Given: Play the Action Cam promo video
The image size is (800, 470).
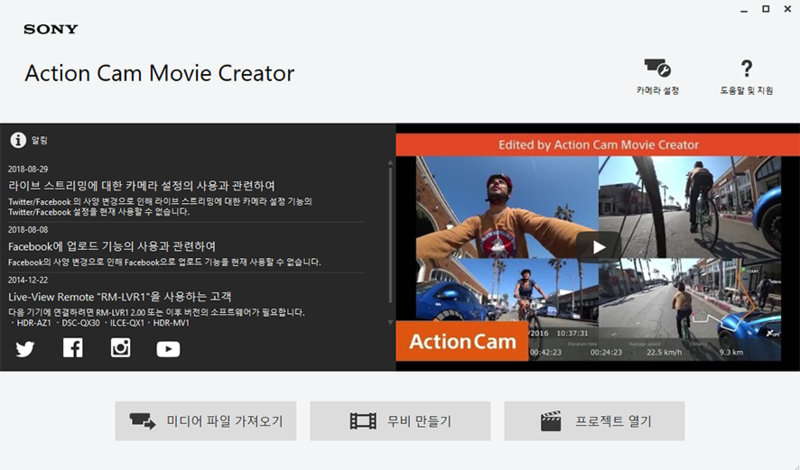Looking at the screenshot, I should [598, 247].
